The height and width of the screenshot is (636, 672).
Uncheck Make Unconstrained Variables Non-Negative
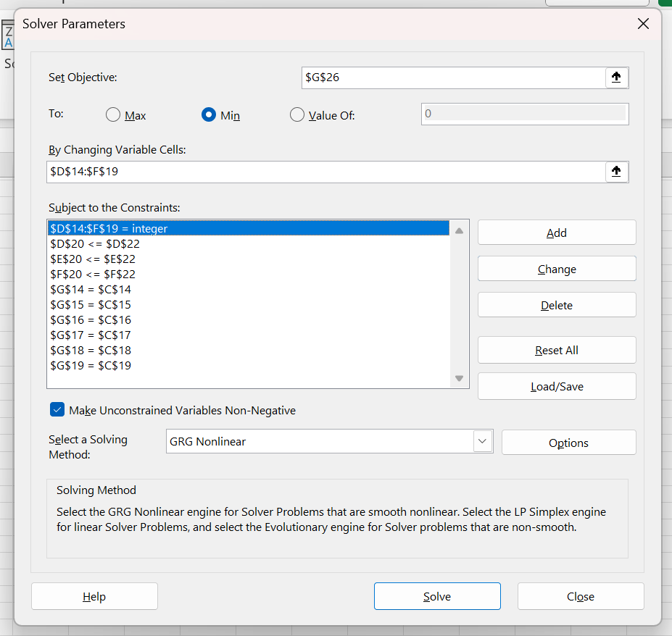(57, 410)
